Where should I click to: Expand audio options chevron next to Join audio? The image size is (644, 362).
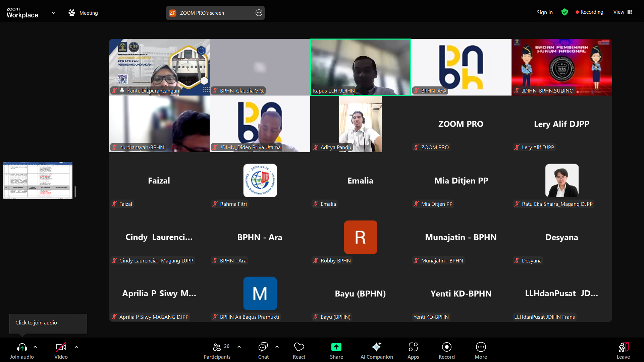coord(35,347)
